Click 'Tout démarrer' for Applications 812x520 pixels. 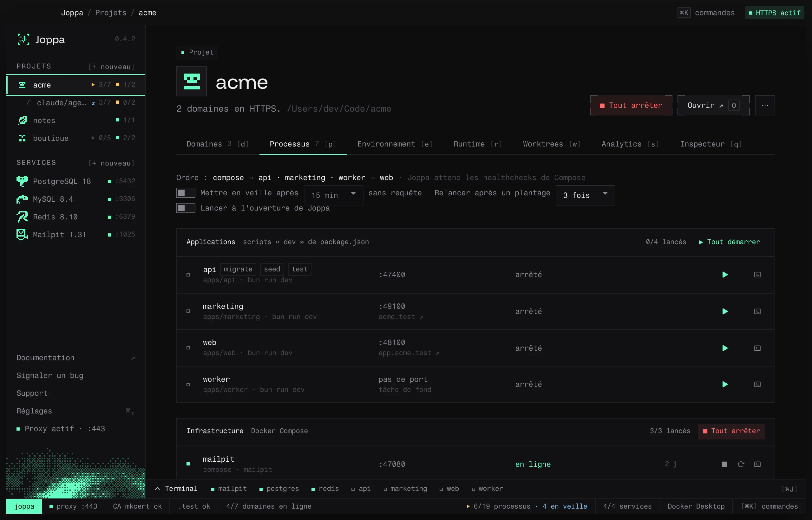pyautogui.click(x=730, y=242)
